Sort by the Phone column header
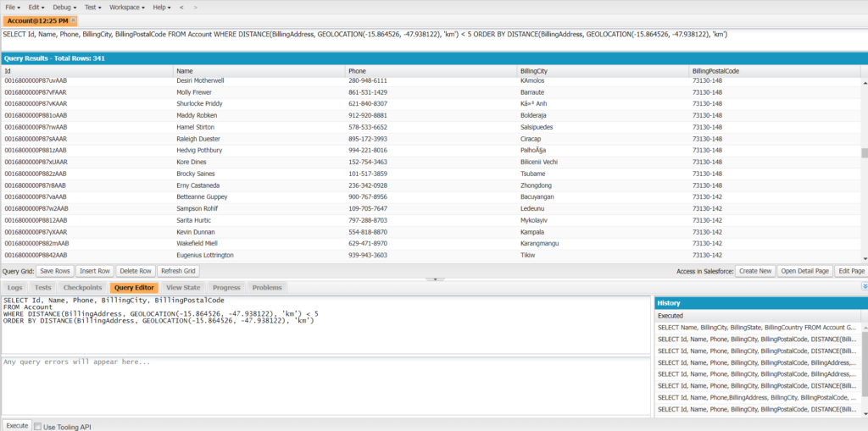 click(x=431, y=71)
